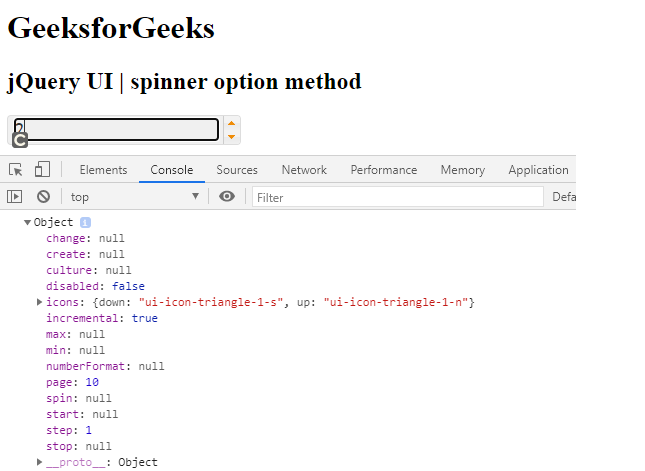Click the console Filter input field

[397, 197]
